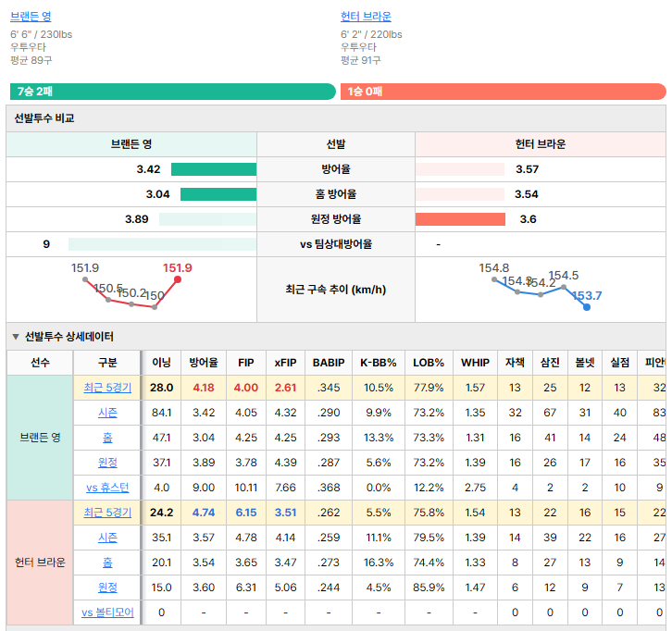The image size is (672, 631).
Task: Select the LOB% column header
Action: click(x=429, y=363)
